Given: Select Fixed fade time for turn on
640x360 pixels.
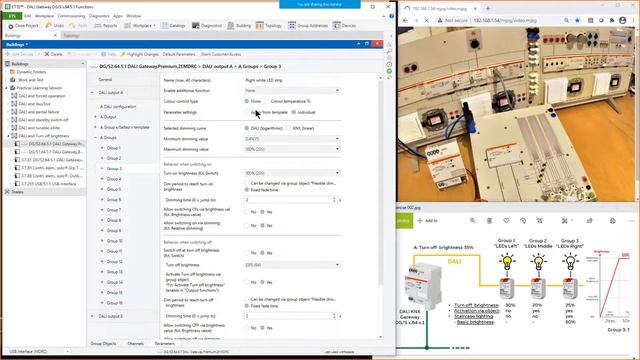Looking at the screenshot, I should (247, 190).
